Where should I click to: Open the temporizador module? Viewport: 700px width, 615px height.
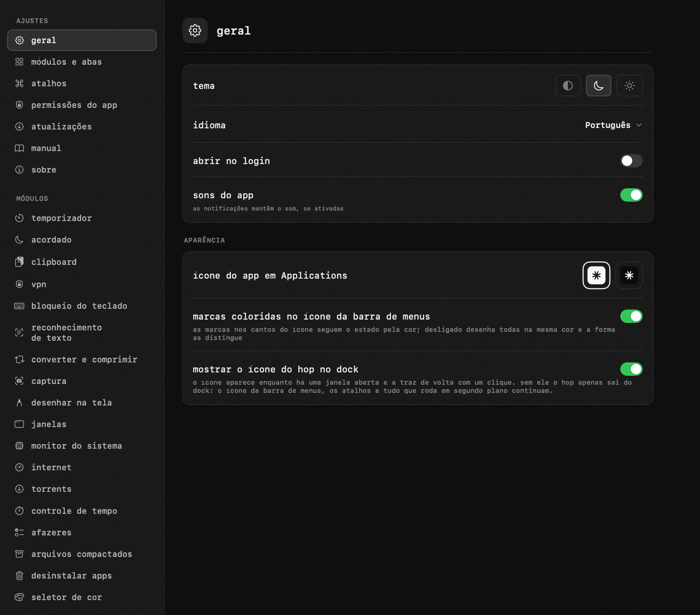click(82, 218)
